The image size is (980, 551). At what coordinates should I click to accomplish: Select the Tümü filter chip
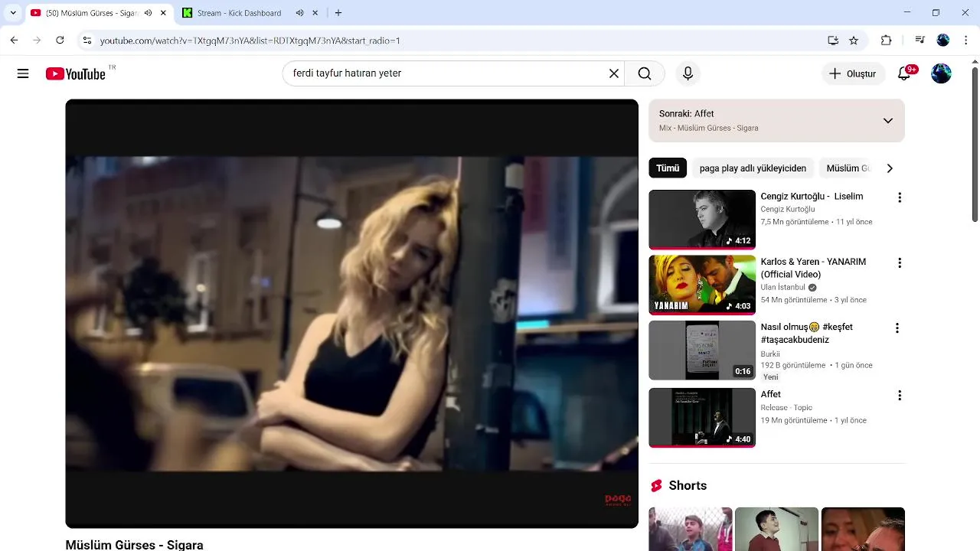pyautogui.click(x=668, y=168)
